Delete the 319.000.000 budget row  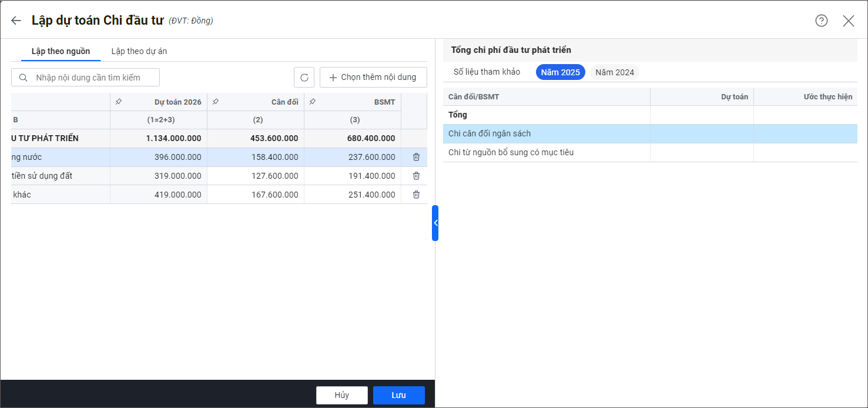(416, 176)
